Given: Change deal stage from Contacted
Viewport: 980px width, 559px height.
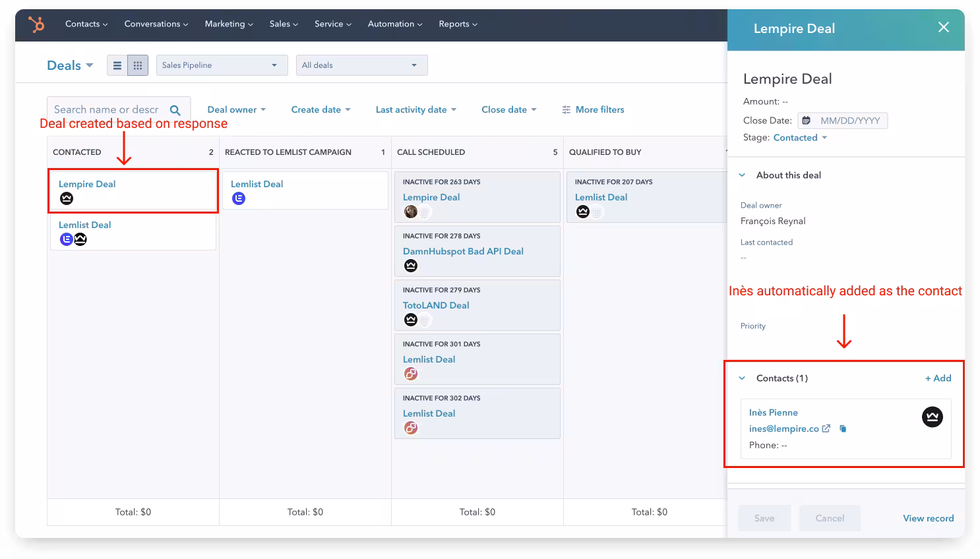Looking at the screenshot, I should pyautogui.click(x=800, y=138).
